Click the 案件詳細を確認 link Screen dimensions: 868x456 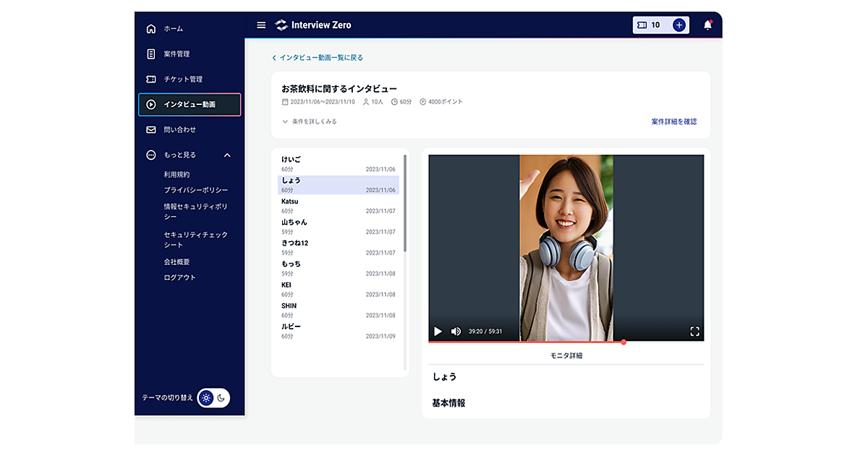click(x=673, y=122)
